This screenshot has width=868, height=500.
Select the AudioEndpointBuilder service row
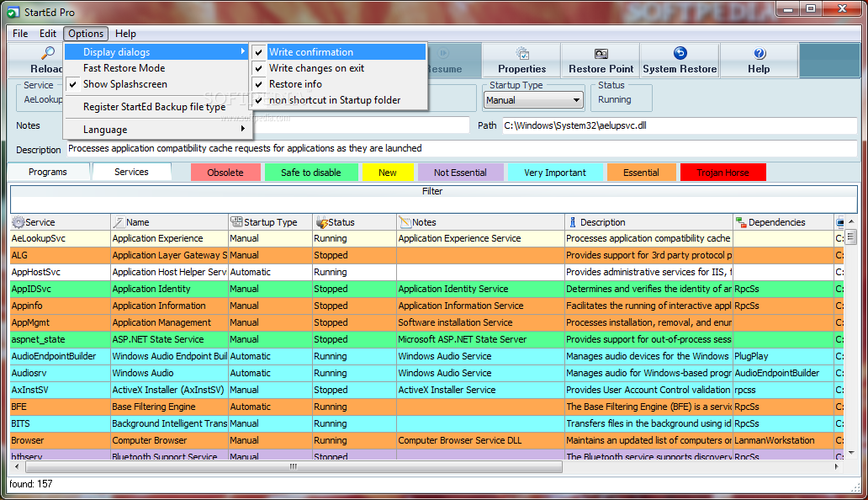pyautogui.click(x=426, y=357)
